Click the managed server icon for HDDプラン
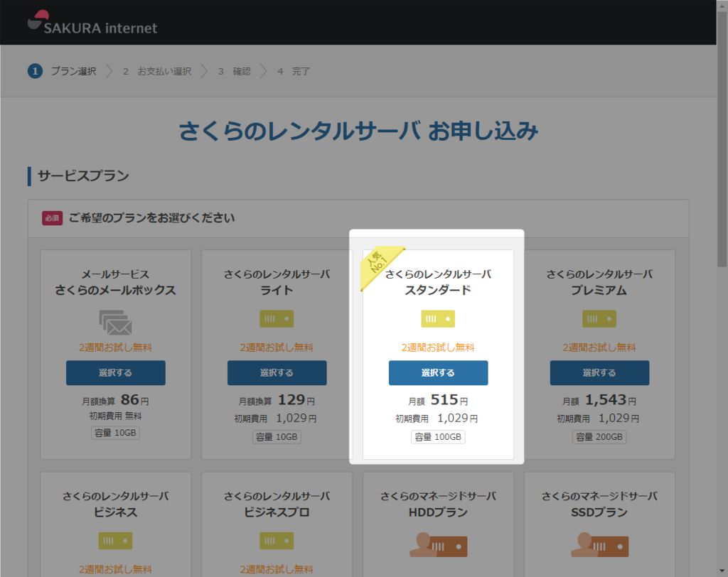Image resolution: width=728 pixels, height=577 pixels. coord(438,544)
